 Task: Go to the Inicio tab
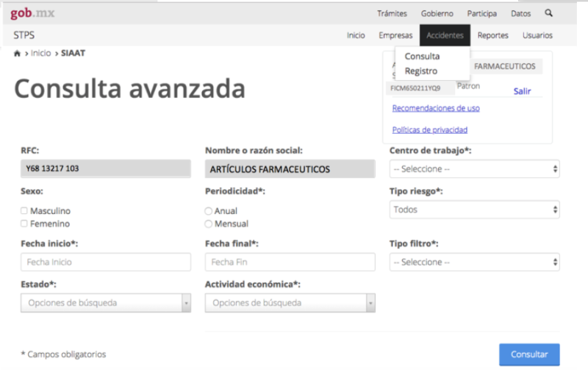tap(356, 35)
